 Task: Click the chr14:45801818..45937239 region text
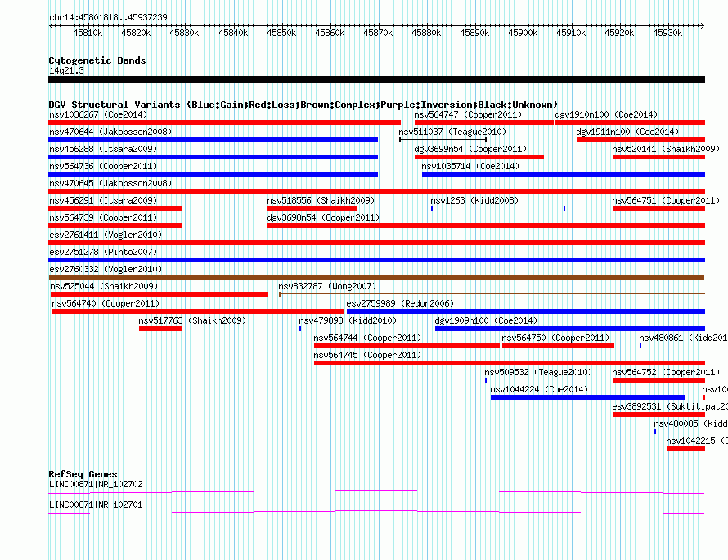coord(108,17)
